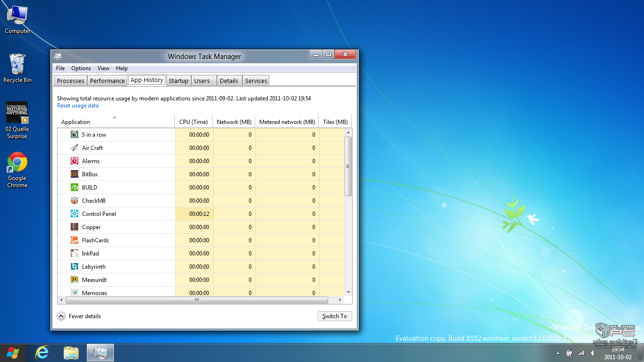
Task: Click the Labyrinth app icon
Action: (x=74, y=266)
